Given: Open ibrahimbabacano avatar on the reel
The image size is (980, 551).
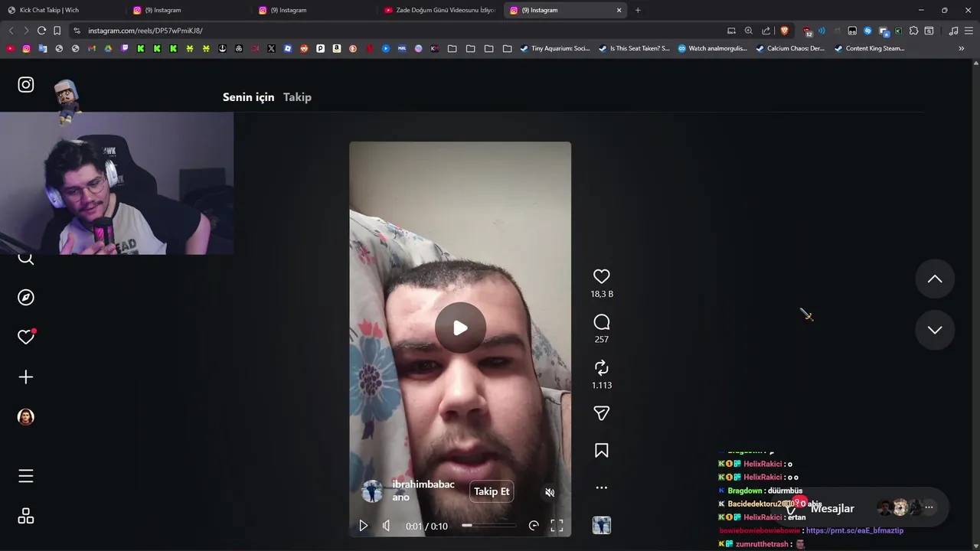Looking at the screenshot, I should pos(372,491).
